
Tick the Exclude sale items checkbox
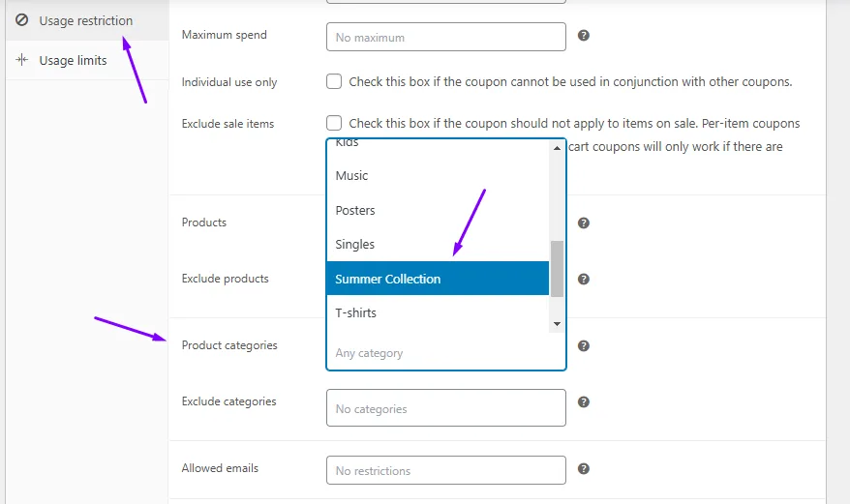334,123
